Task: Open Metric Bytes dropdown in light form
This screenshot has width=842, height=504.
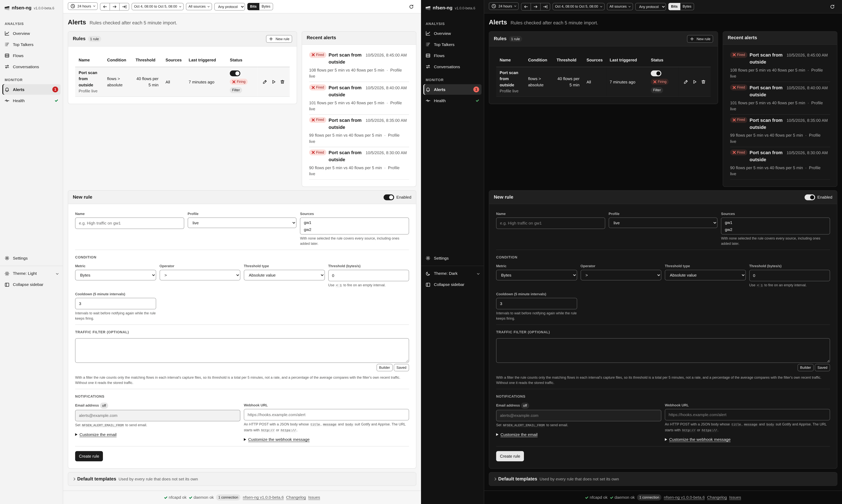Action: pyautogui.click(x=115, y=275)
